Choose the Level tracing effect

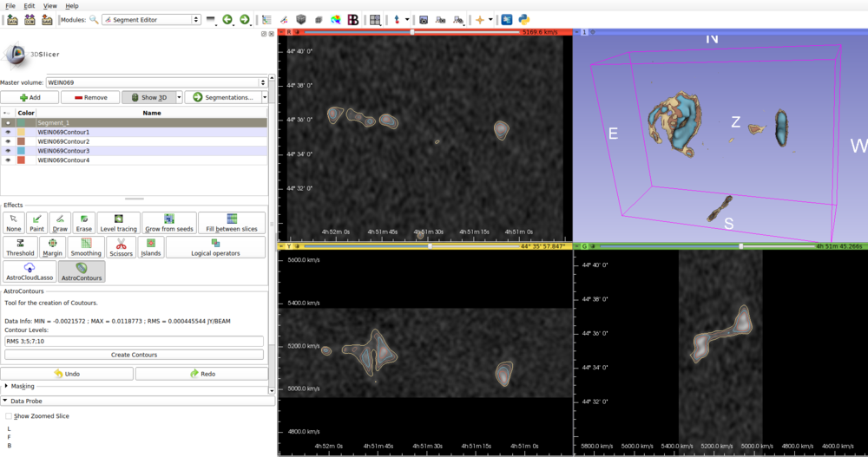click(x=118, y=223)
